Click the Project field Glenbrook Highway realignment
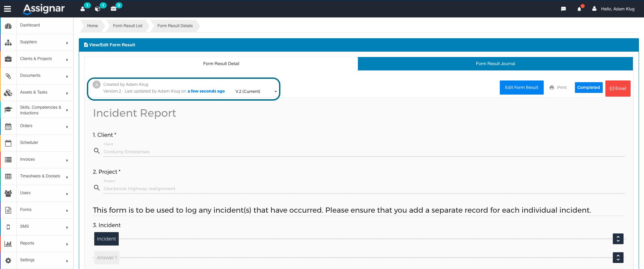The height and width of the screenshot is (269, 644). tap(364, 189)
